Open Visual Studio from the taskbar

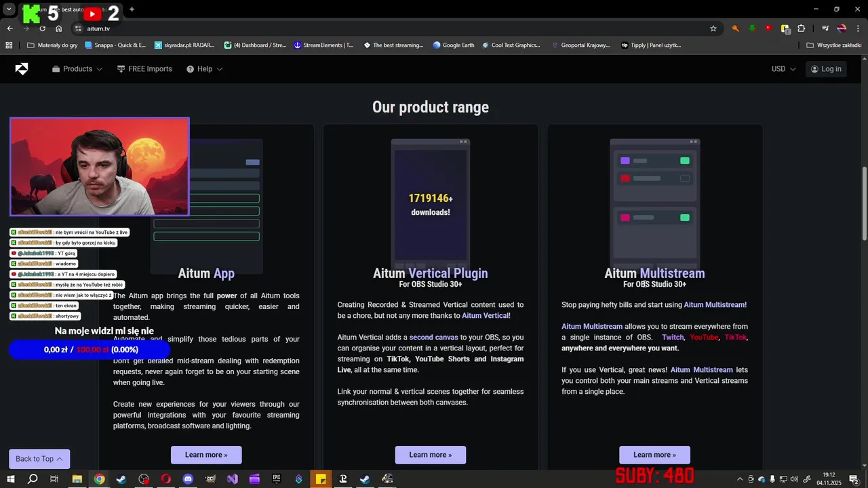click(233, 479)
